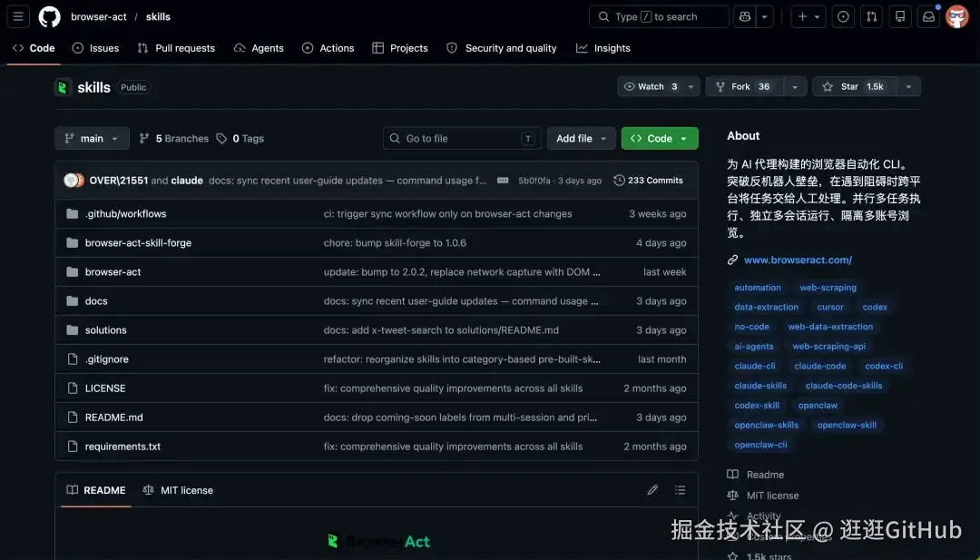This screenshot has height=560, width=980.
Task: Click the openclaw topic tag
Action: [x=818, y=406]
